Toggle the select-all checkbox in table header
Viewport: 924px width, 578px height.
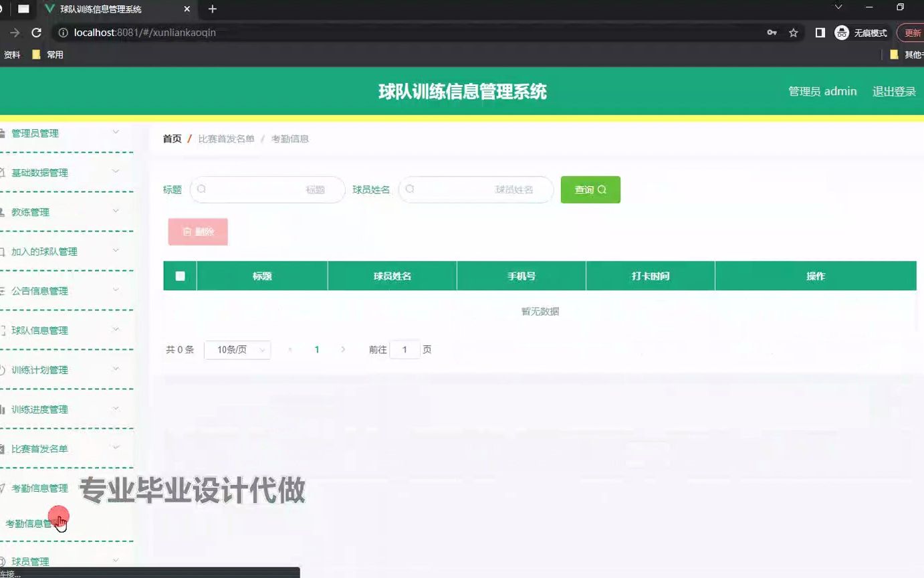180,276
